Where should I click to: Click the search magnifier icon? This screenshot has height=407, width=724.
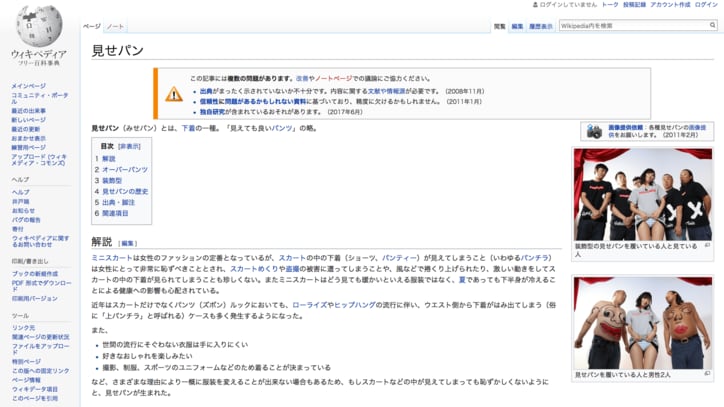coord(712,25)
